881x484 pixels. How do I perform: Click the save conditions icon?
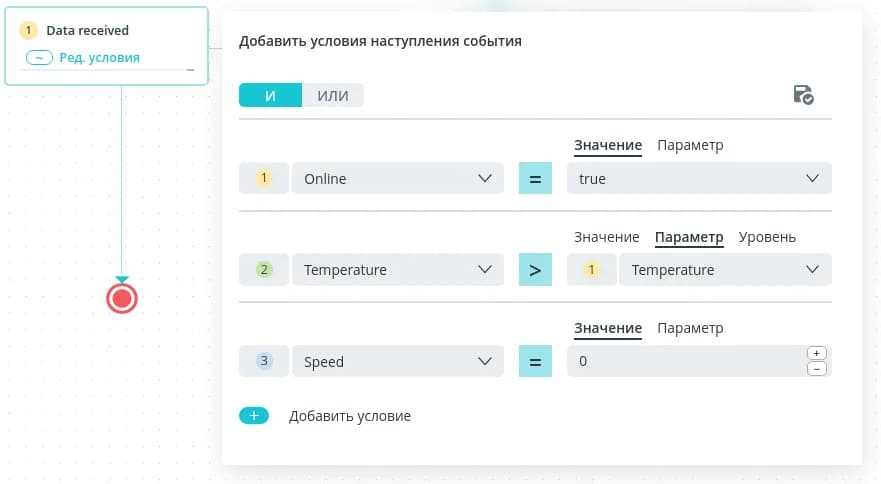(802, 95)
